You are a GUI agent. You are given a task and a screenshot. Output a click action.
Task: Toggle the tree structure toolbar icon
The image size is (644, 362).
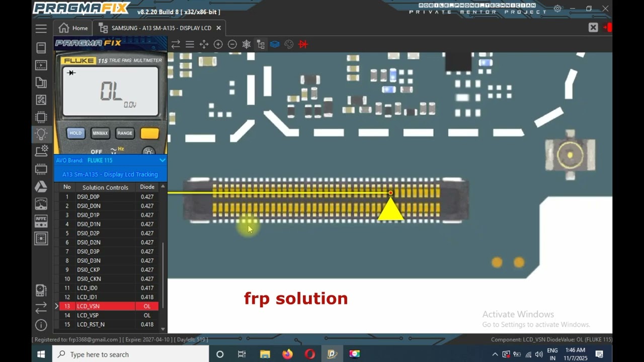tap(261, 44)
